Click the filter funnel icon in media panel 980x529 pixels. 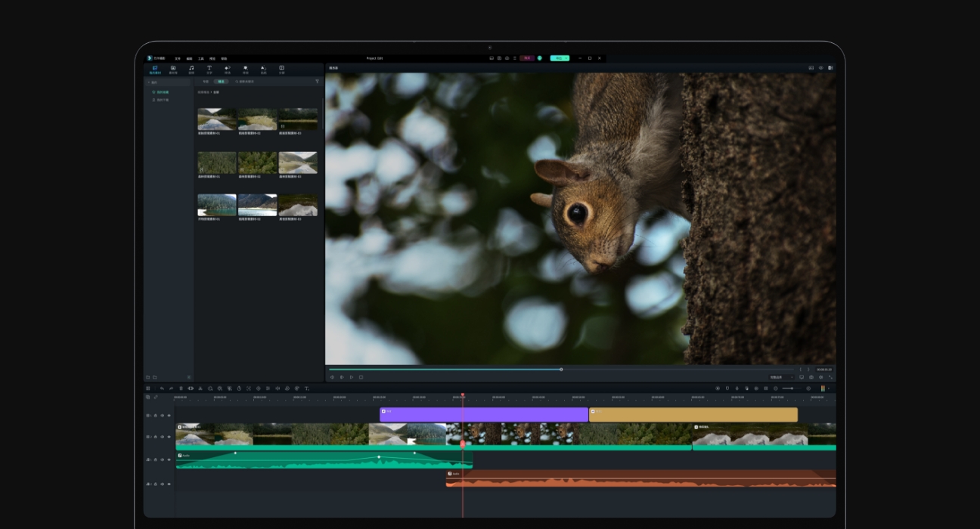click(x=317, y=82)
